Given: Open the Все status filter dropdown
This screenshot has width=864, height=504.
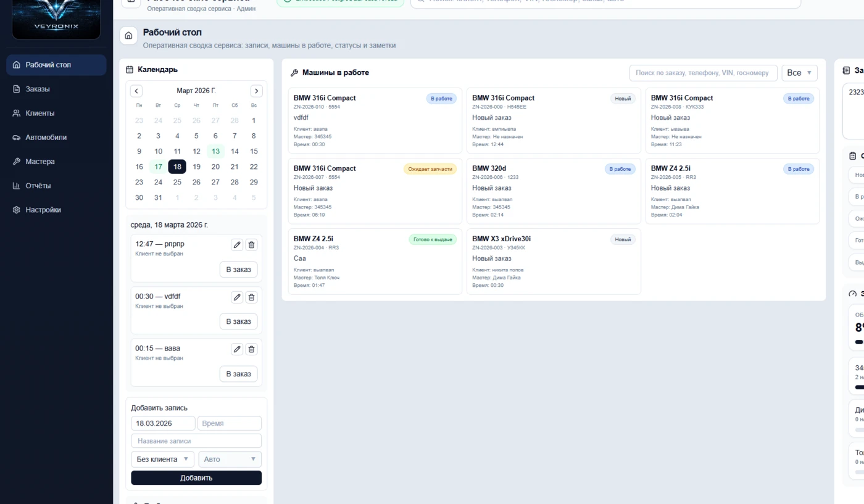Looking at the screenshot, I should (x=799, y=73).
